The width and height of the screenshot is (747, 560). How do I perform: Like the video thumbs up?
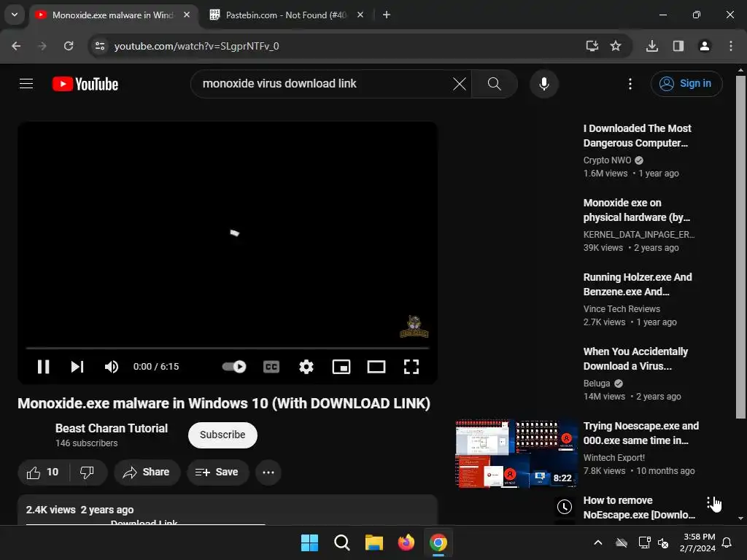pos(43,472)
